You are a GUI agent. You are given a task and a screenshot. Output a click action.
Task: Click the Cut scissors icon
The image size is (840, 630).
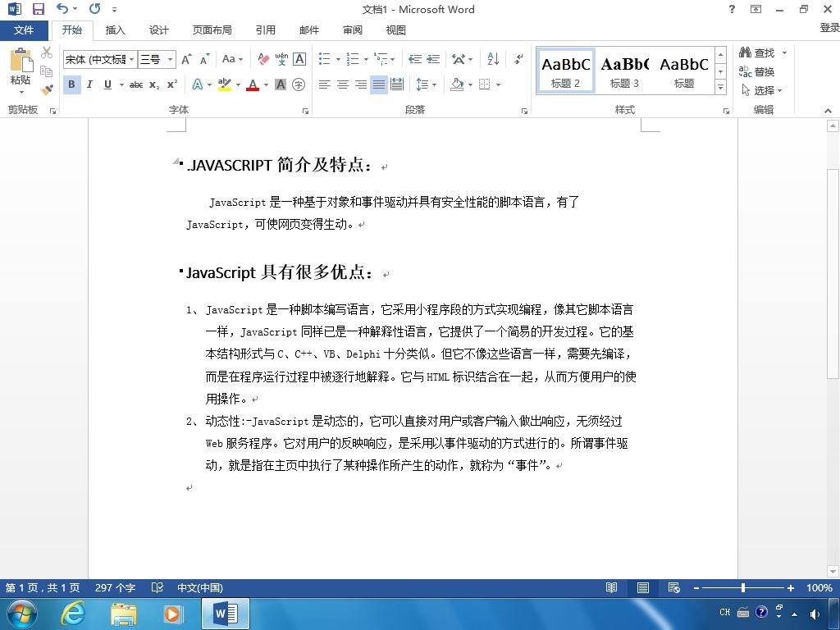point(47,52)
